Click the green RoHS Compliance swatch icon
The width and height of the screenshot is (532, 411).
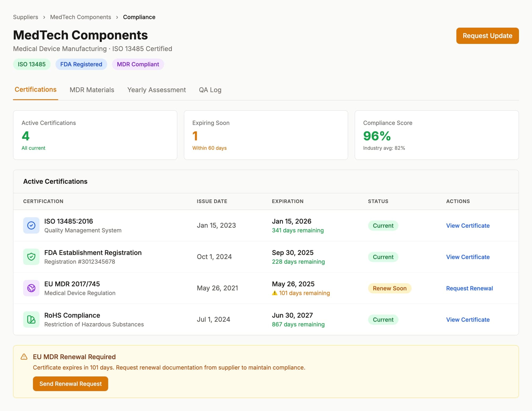[x=31, y=319]
